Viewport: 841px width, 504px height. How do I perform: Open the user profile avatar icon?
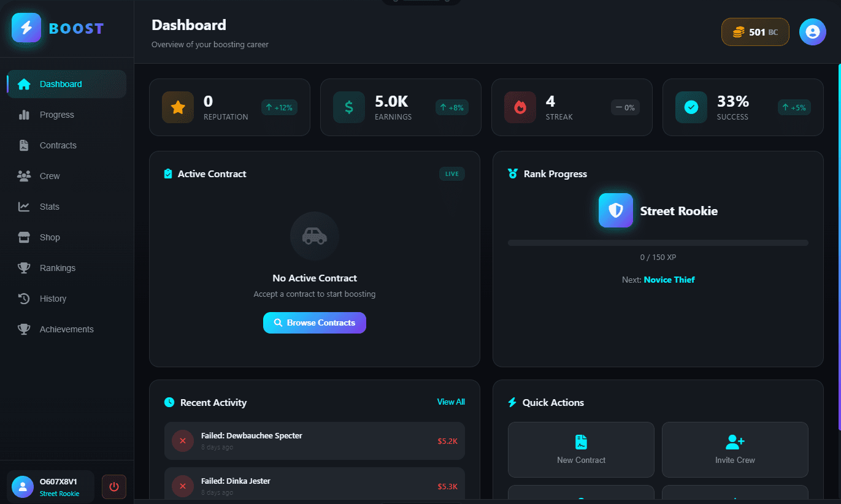(812, 32)
